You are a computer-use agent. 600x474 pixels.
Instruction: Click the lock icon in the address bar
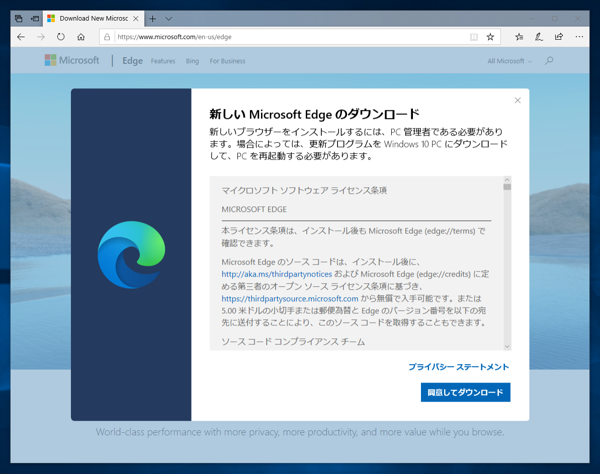[107, 37]
